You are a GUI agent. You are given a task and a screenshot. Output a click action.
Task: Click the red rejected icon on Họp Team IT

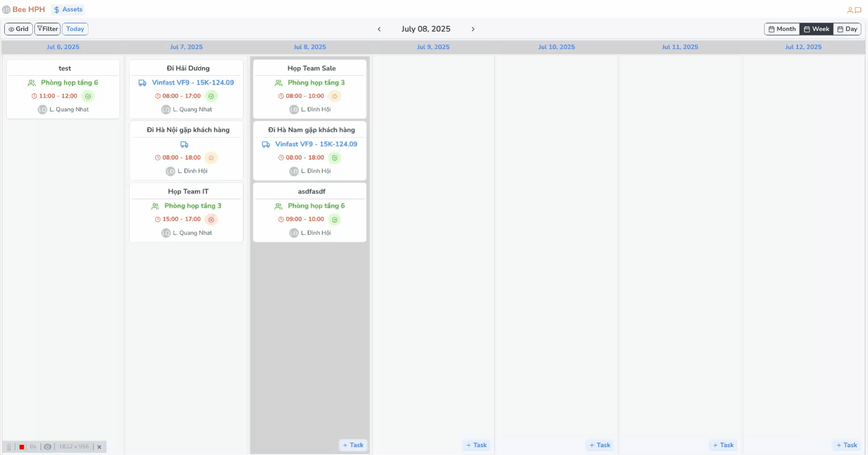pos(212,219)
